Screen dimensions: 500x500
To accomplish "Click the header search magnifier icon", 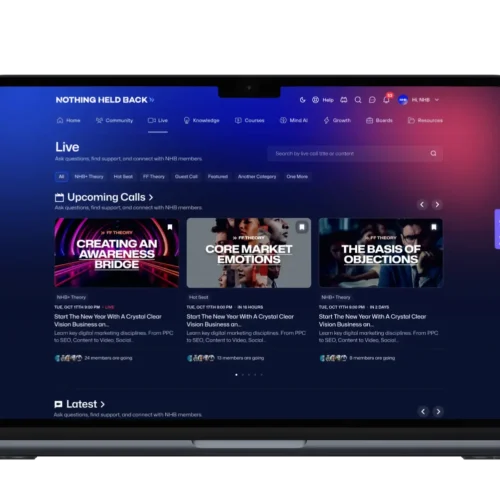I will point(358,100).
